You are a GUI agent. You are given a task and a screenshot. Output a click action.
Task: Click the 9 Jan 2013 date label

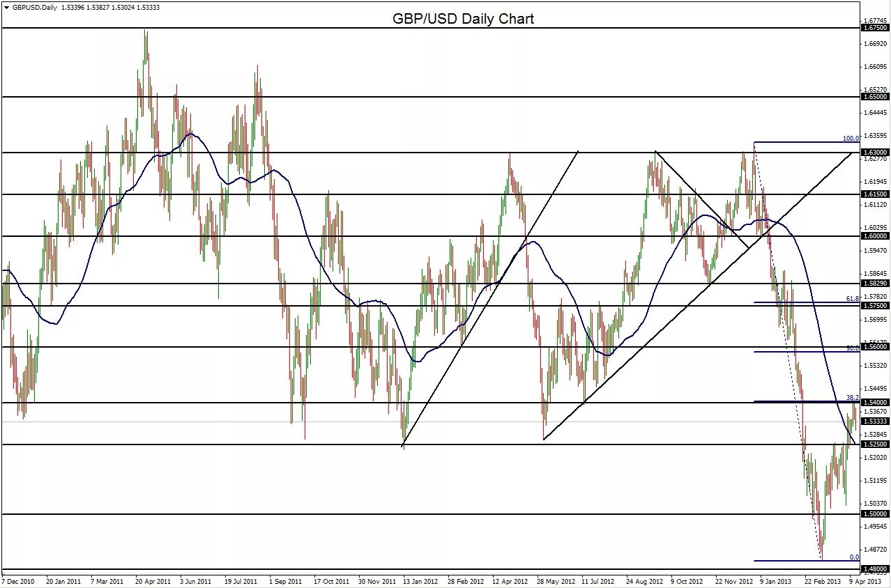(776, 580)
